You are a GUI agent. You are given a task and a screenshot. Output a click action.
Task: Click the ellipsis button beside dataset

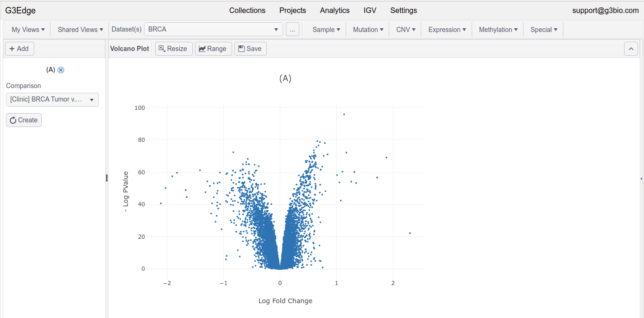pos(292,29)
